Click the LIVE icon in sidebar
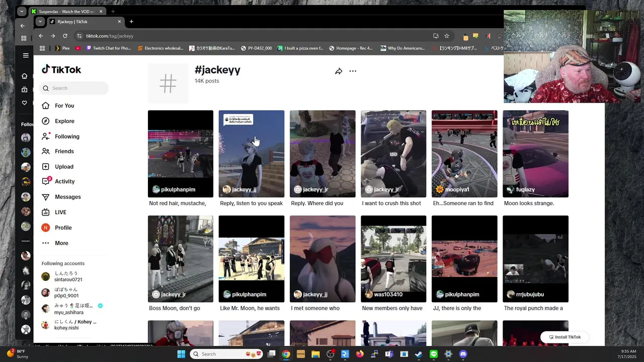644x362 pixels. click(x=46, y=212)
